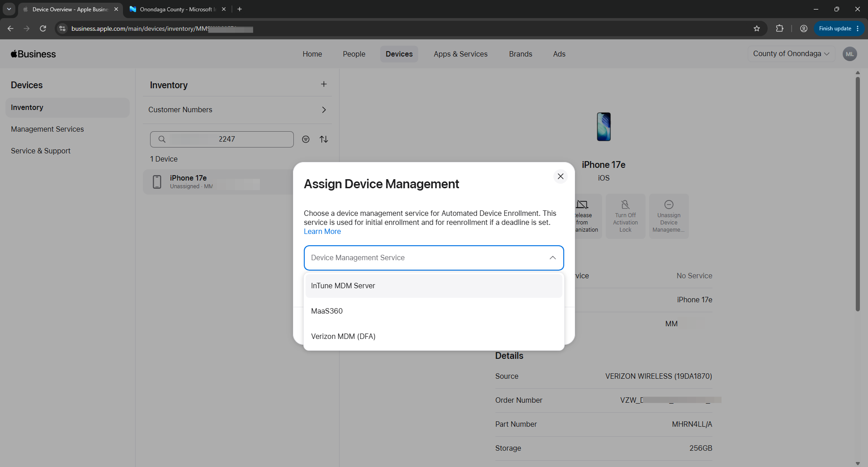Go forward in browser history
Image resolution: width=868 pixels, height=467 pixels.
point(27,29)
